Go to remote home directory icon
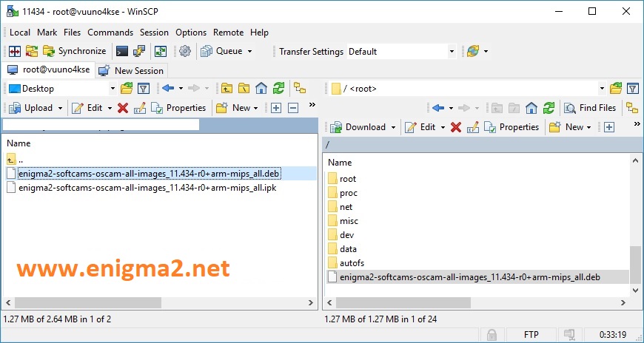Image resolution: width=644 pixels, height=343 pixels. click(531, 108)
